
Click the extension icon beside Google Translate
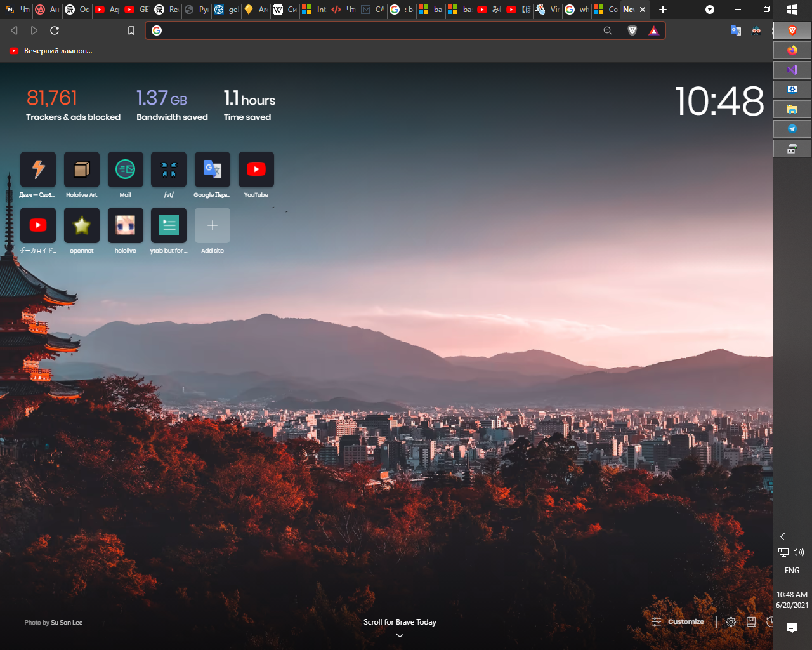(756, 30)
